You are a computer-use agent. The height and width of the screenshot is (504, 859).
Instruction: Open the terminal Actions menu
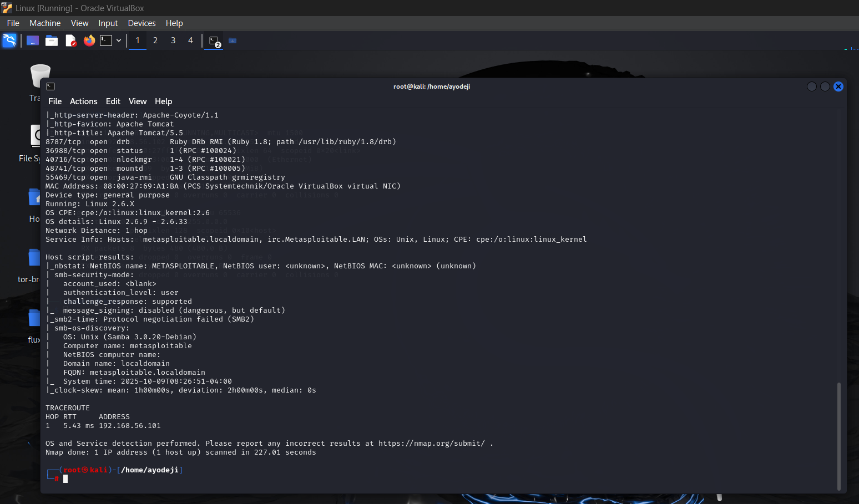[84, 101]
